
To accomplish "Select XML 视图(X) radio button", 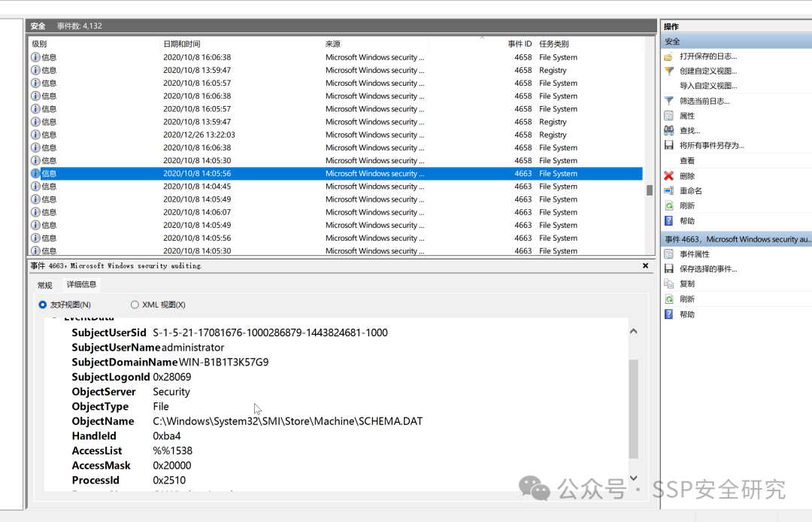I will [135, 305].
